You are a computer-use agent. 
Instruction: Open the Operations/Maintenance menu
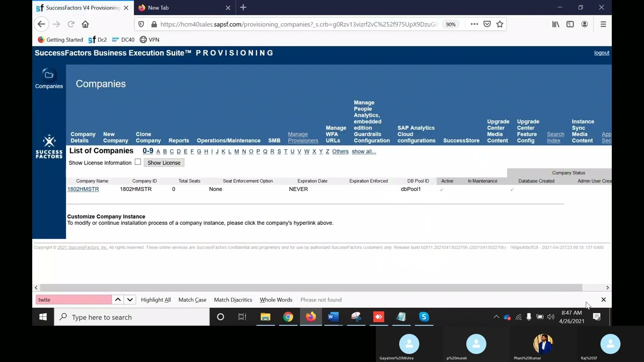pyautogui.click(x=228, y=141)
